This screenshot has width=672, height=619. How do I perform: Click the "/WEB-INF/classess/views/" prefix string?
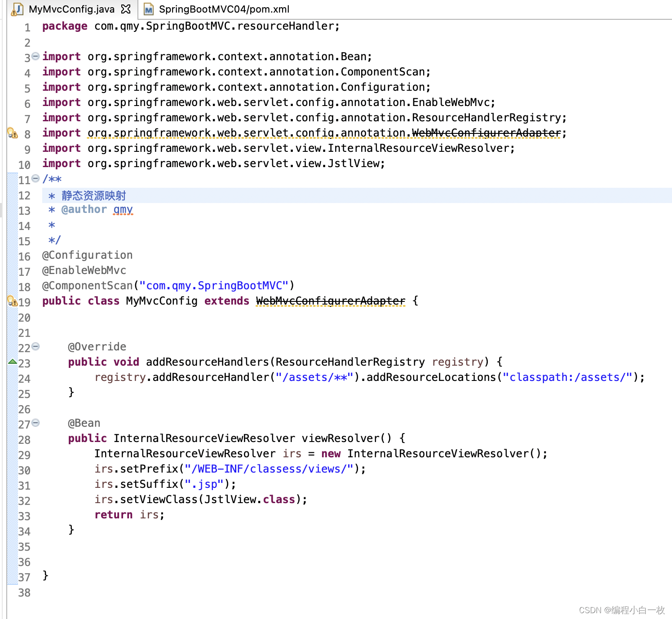coord(269,469)
